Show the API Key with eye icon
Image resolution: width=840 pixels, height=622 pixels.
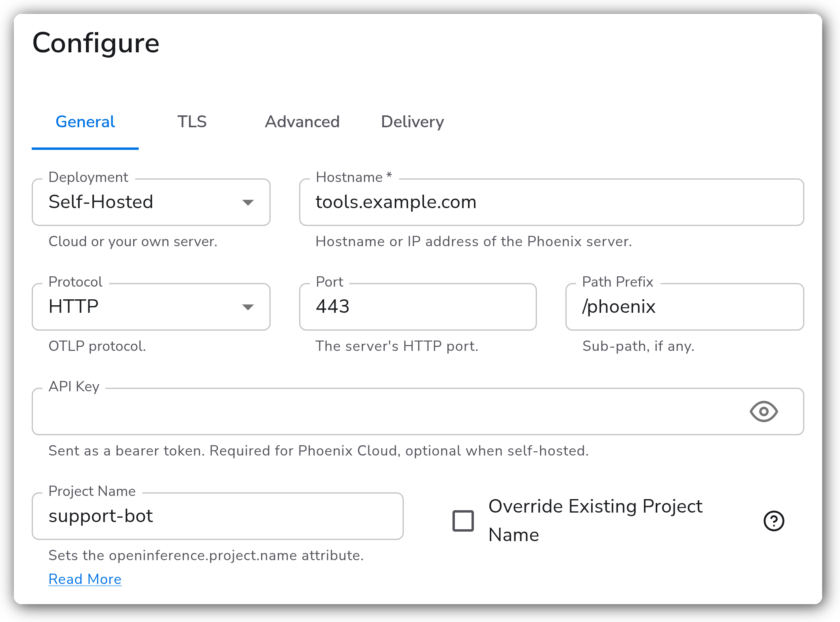coord(764,411)
